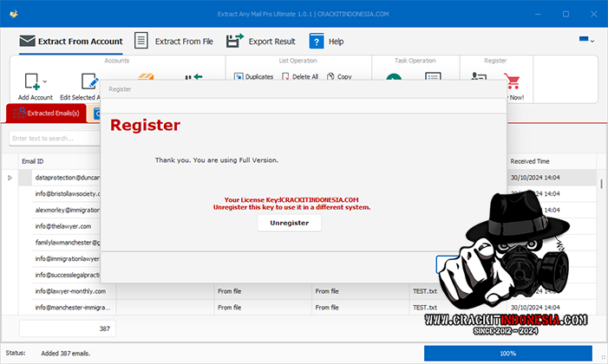Image resolution: width=608 pixels, height=364 pixels.
Task: Click the Edit Selected Account pencil icon
Action: pyautogui.click(x=89, y=81)
